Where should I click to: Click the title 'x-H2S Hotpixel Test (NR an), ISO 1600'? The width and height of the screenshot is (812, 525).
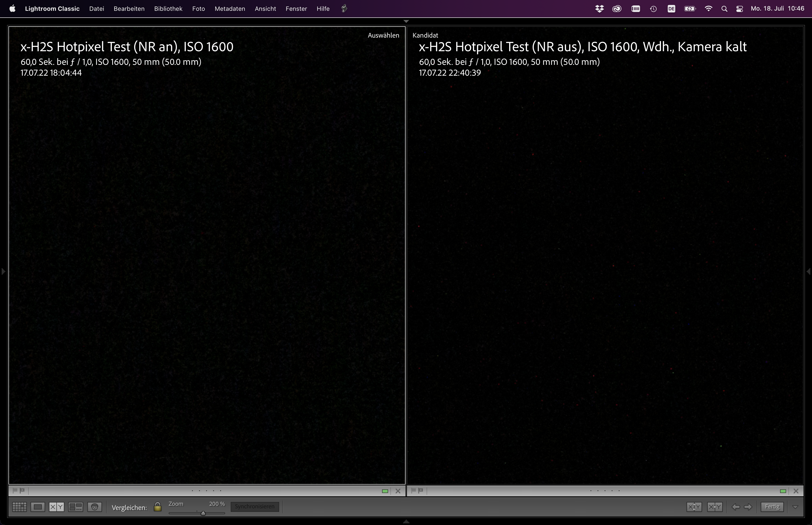pos(127,47)
